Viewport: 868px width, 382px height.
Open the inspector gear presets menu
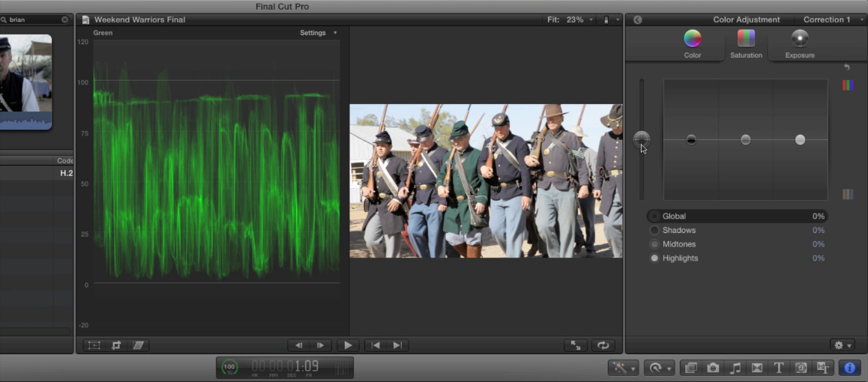(842, 345)
